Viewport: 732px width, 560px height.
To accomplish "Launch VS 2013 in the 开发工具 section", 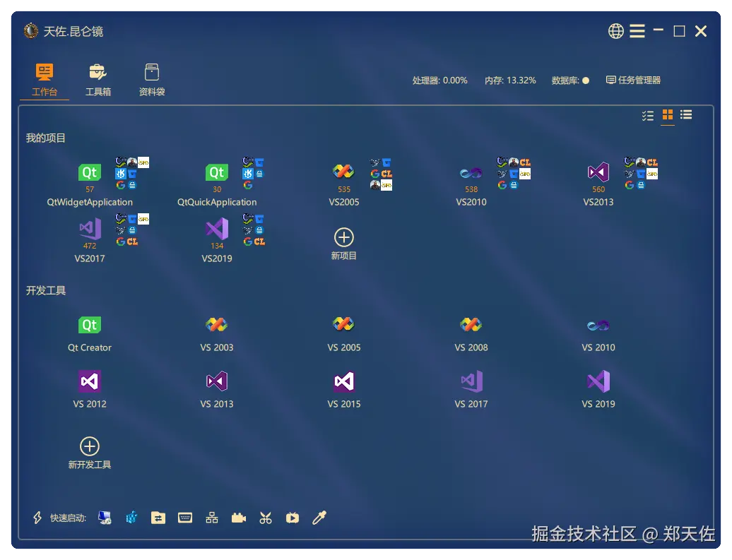I will [x=217, y=390].
